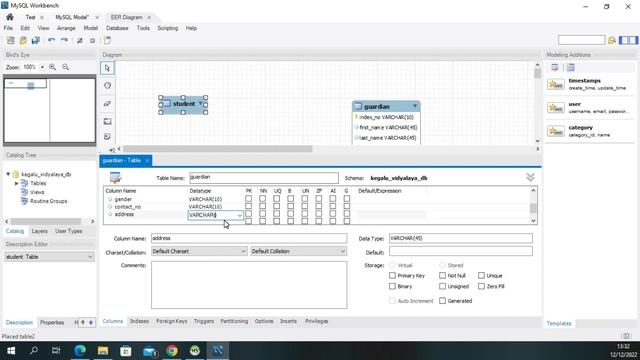Open Google Chrome from the taskbar
Image resolution: width=640 pixels, height=360 pixels.
click(172, 350)
